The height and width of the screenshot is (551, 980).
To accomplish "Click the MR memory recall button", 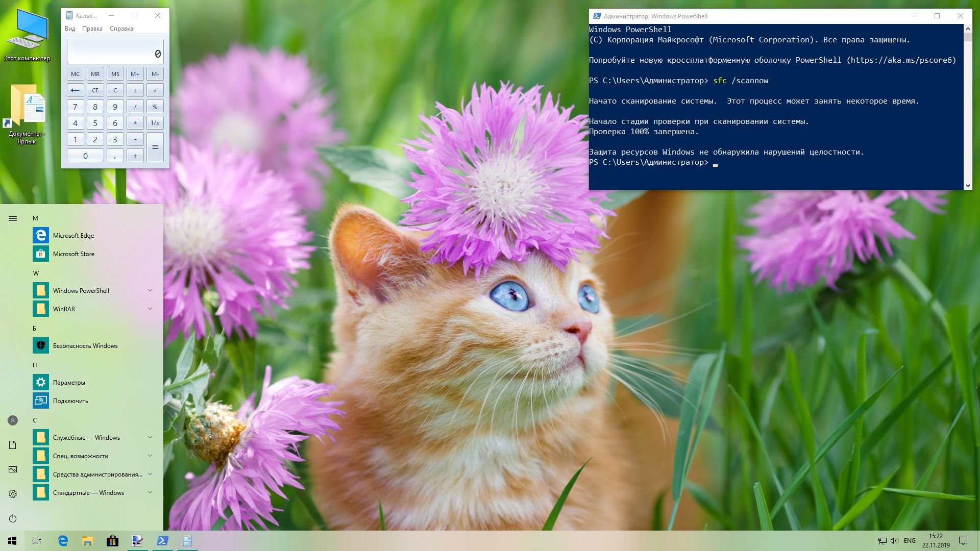I will click(95, 74).
